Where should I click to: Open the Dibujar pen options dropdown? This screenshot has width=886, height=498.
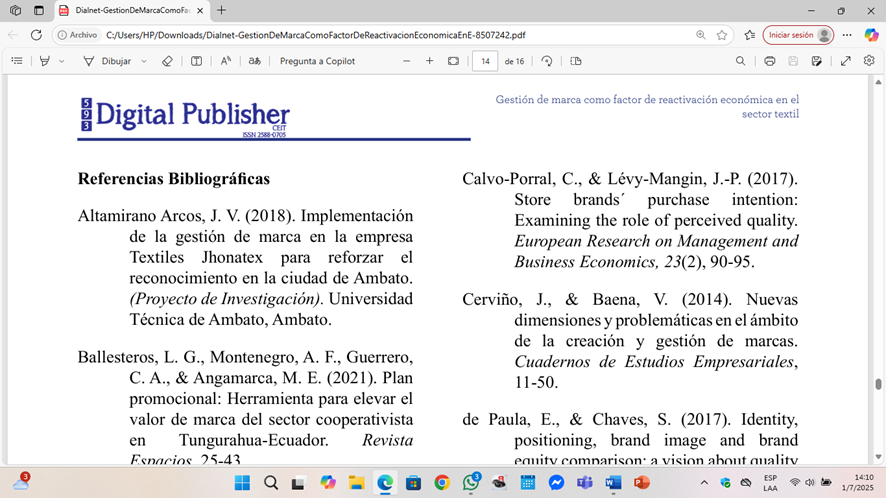[144, 61]
